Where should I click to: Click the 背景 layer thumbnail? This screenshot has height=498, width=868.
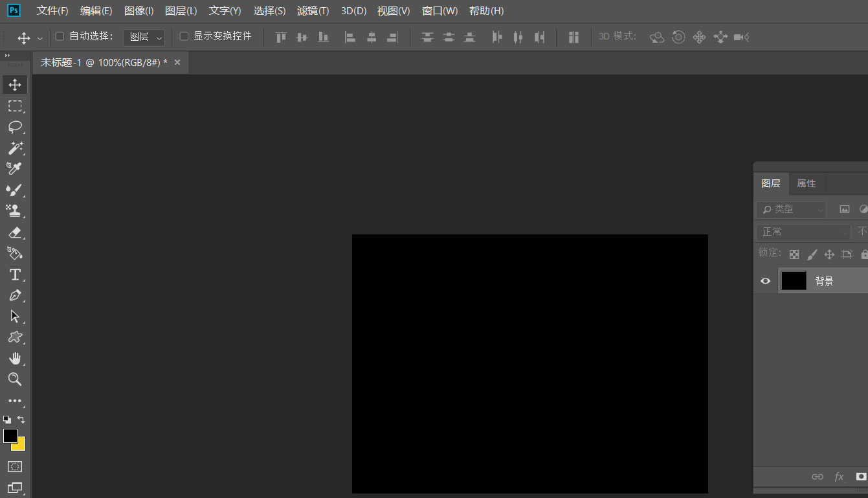pyautogui.click(x=794, y=281)
